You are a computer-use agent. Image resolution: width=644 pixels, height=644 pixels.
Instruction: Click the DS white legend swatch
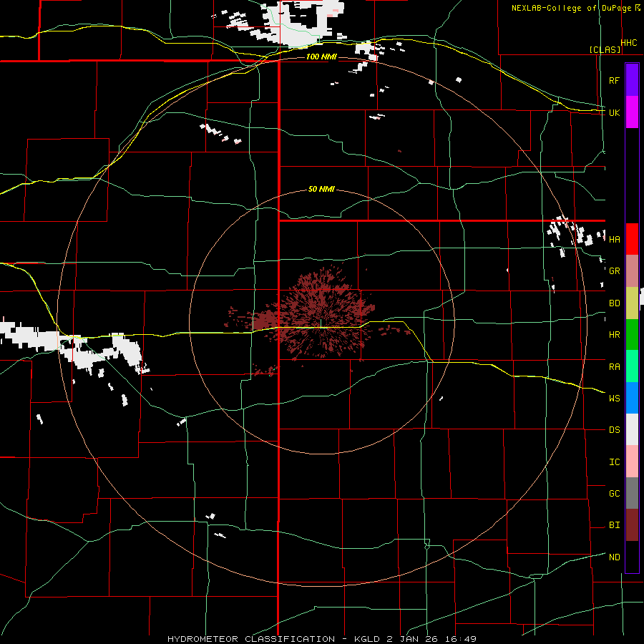point(632,429)
